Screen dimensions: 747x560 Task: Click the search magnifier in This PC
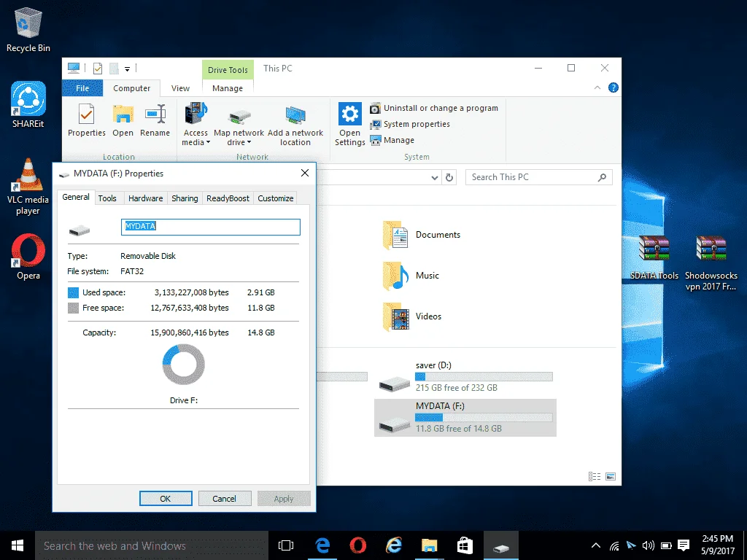tap(602, 177)
